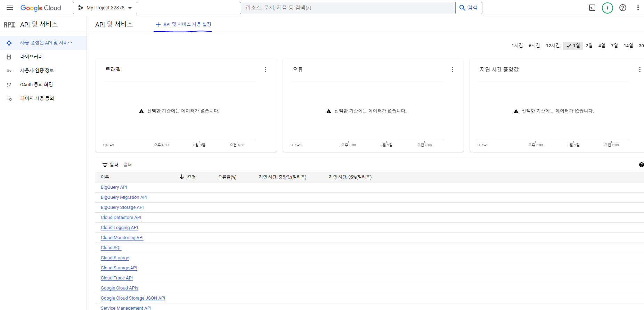Select the 4일 time range

pos(602,46)
